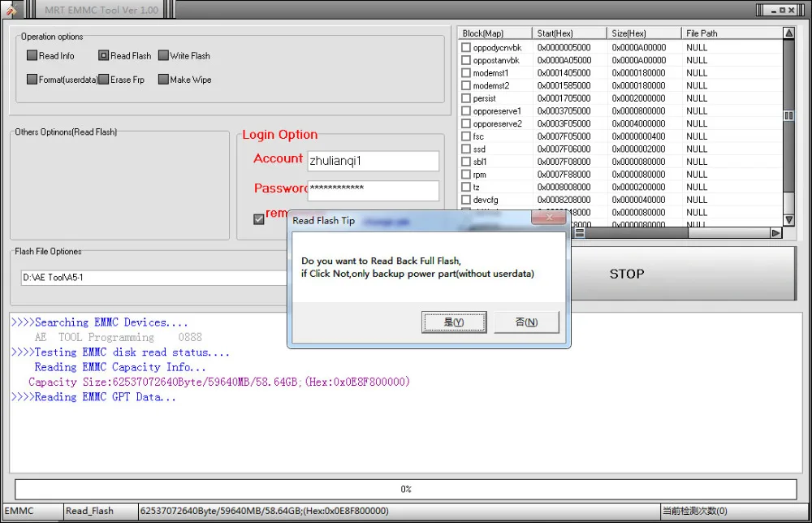This screenshot has width=812, height=523.
Task: Click the Account input field
Action: point(373,161)
